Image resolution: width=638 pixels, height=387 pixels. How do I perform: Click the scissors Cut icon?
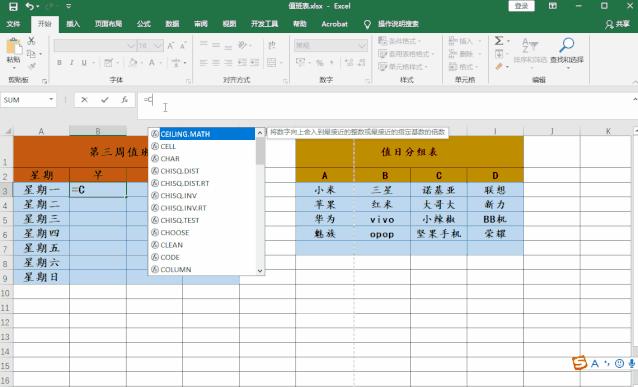tap(31, 40)
